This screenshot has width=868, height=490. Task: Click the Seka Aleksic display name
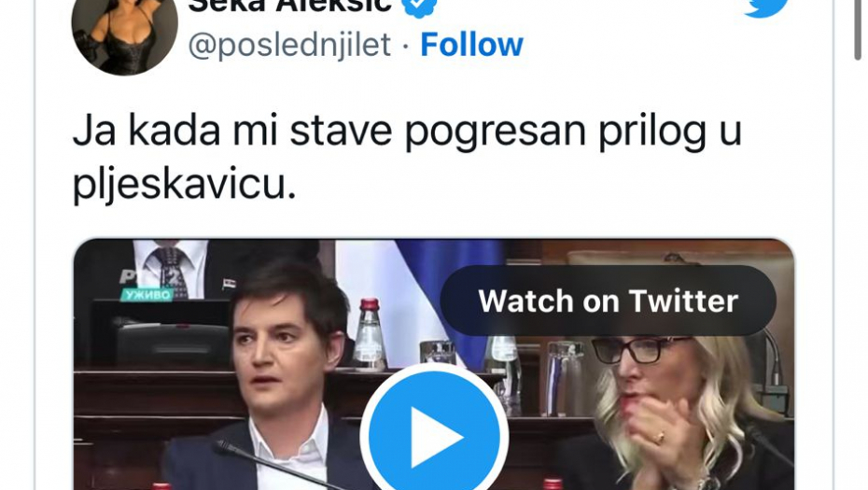point(289,7)
